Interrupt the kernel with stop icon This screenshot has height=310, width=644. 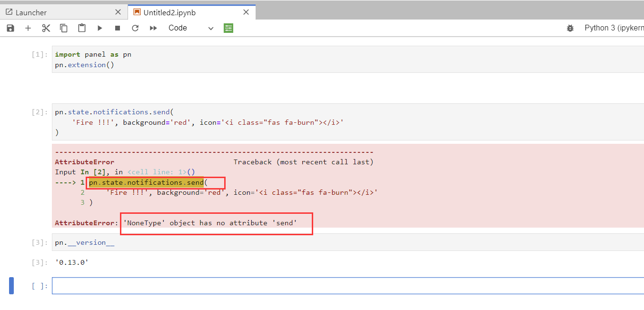(x=118, y=28)
